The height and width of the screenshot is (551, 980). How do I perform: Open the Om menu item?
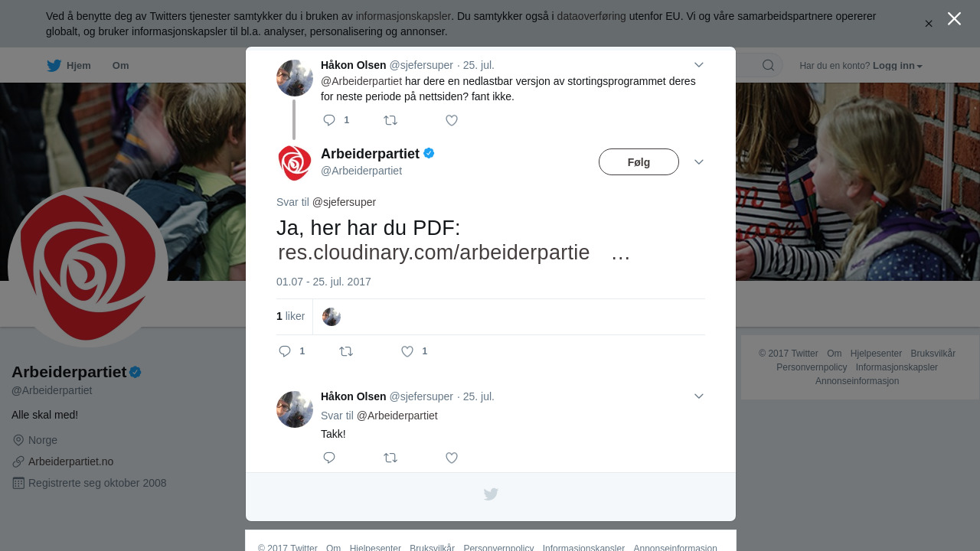pos(121,66)
